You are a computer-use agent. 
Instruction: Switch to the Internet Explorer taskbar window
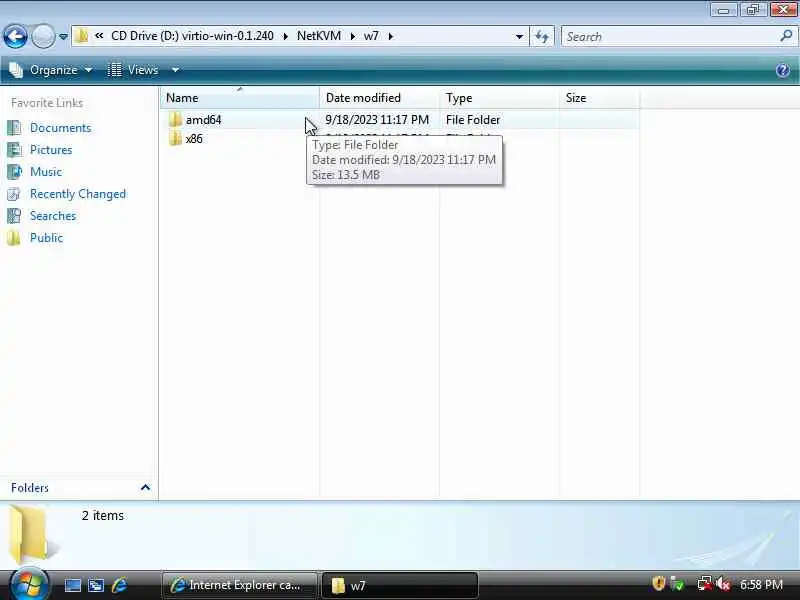239,585
